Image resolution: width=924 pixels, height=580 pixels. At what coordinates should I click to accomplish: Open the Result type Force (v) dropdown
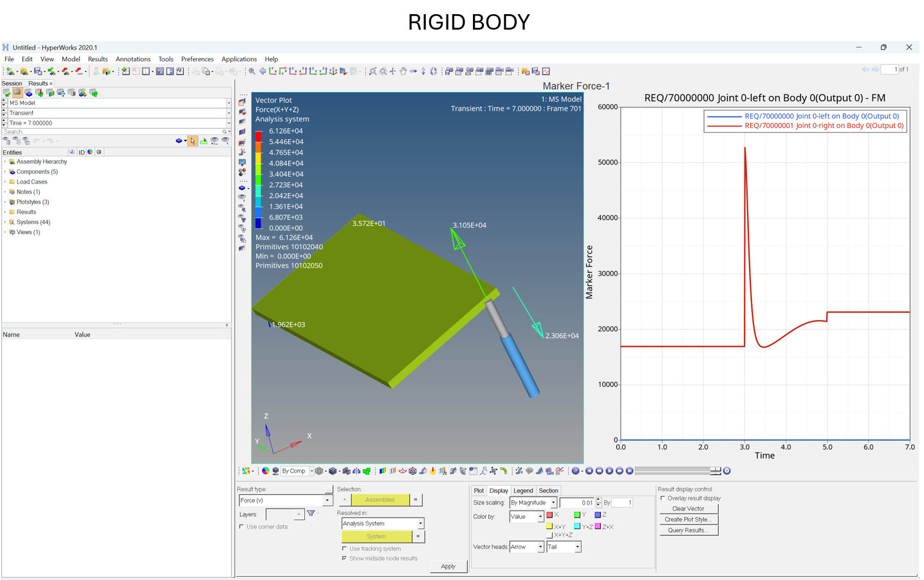click(328, 501)
